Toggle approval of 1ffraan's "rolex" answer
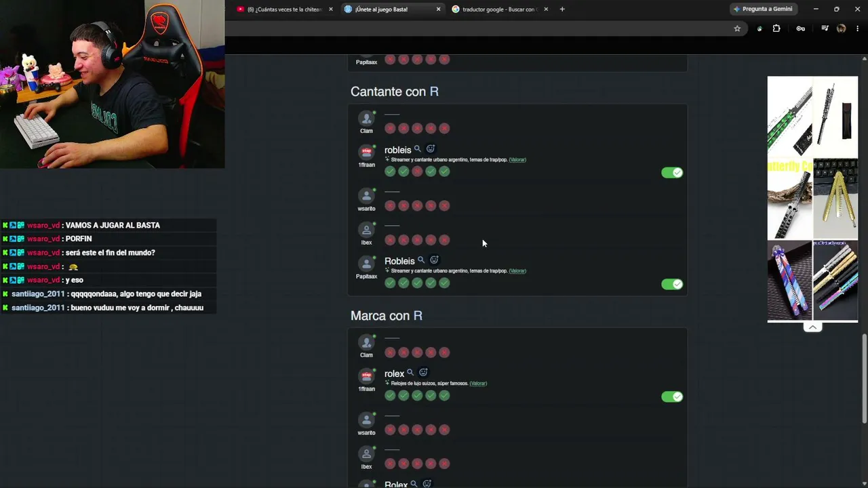 click(672, 396)
